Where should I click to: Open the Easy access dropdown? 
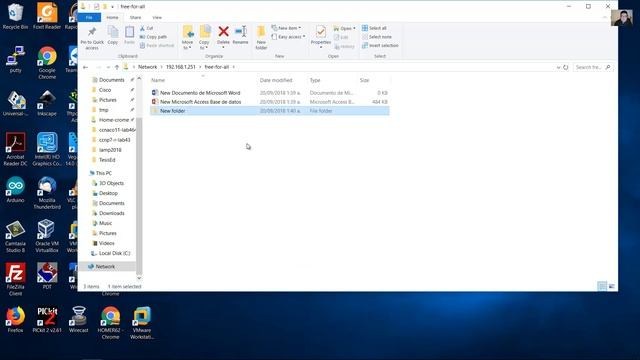click(x=289, y=37)
